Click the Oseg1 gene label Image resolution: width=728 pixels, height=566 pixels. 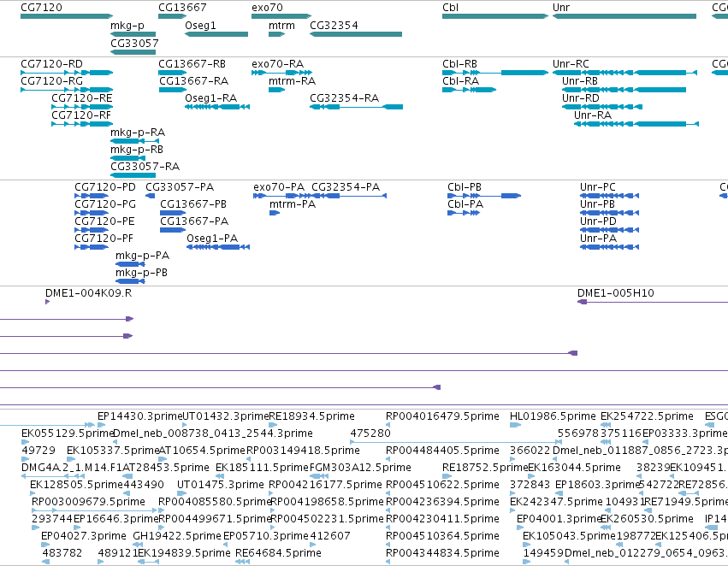click(x=200, y=26)
